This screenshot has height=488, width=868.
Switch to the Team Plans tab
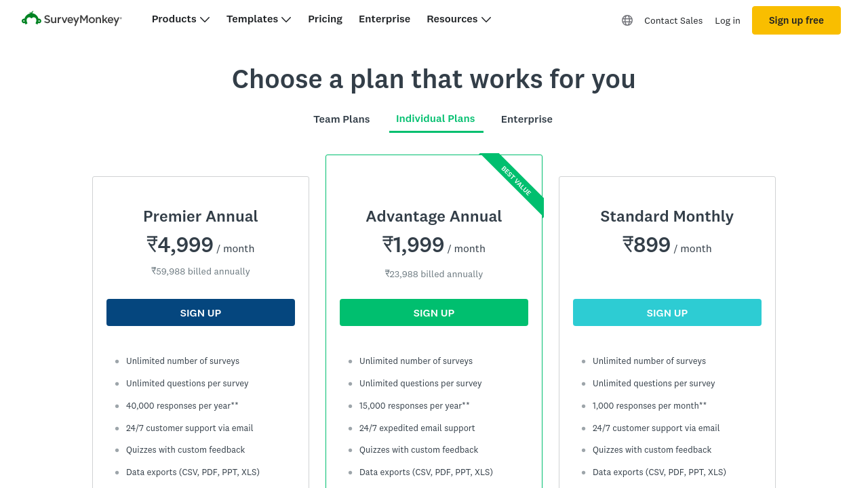(342, 119)
